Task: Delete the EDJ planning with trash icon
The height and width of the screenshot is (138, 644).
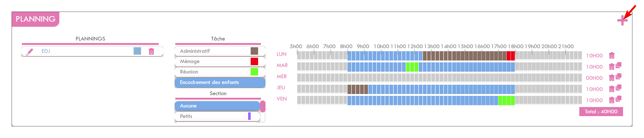Action: [151, 51]
